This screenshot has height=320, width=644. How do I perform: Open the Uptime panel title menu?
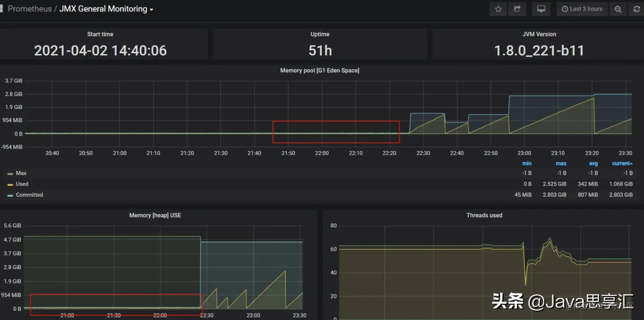point(320,34)
